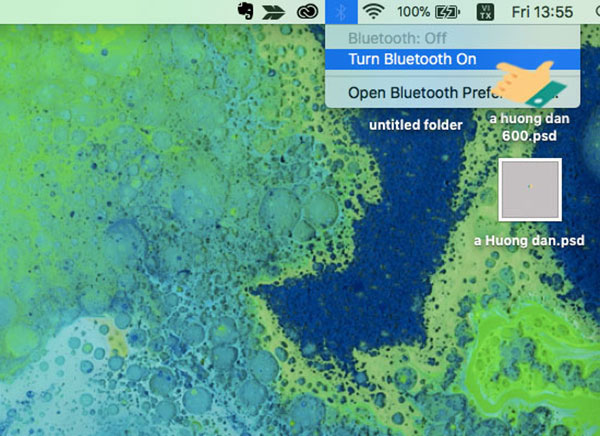Click the a Huong dan.psd file name
The width and height of the screenshot is (600, 436).
tap(529, 241)
